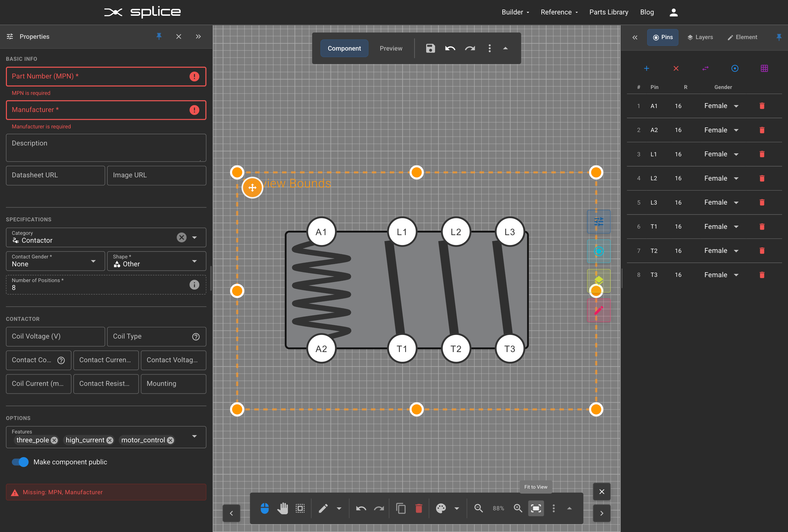Undo the last canvas action
This screenshot has height=532, width=788.
click(x=361, y=508)
